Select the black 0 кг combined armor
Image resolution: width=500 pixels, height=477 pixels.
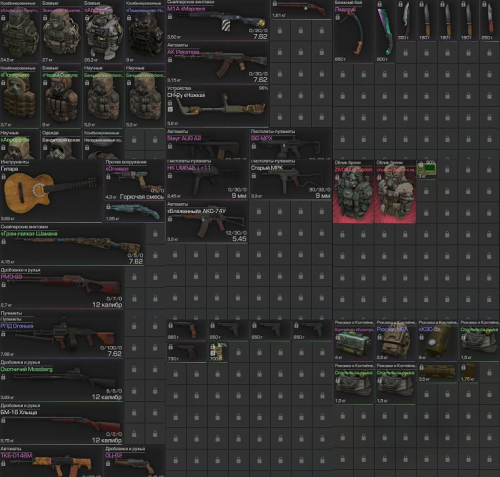(145, 31)
